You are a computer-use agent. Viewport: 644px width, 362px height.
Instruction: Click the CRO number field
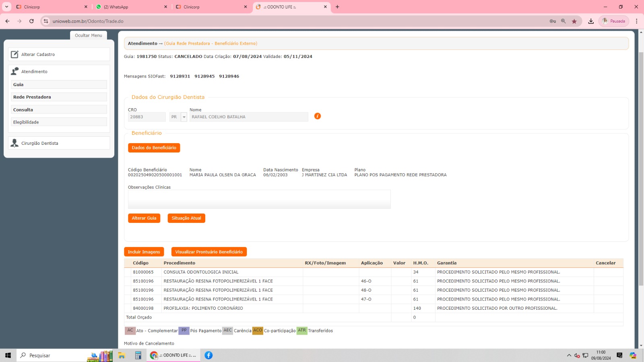tap(147, 117)
